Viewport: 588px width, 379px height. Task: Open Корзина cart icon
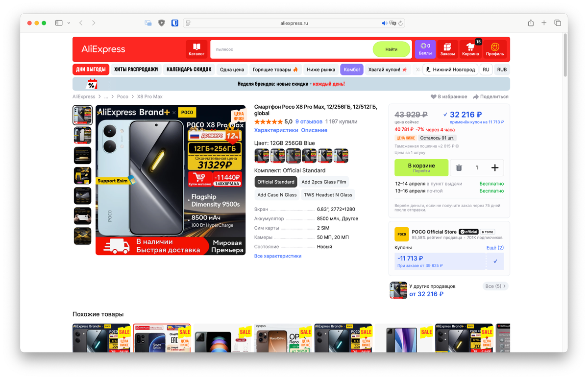coord(470,49)
